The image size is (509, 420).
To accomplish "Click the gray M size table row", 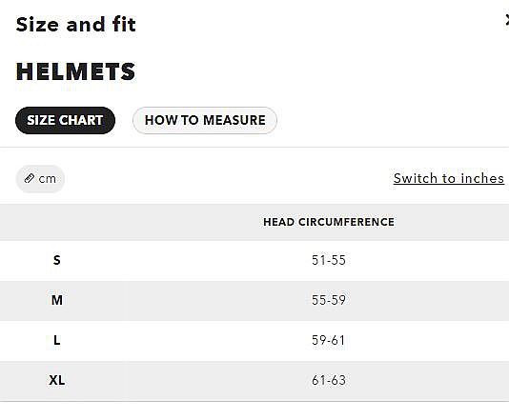I will [x=254, y=301].
